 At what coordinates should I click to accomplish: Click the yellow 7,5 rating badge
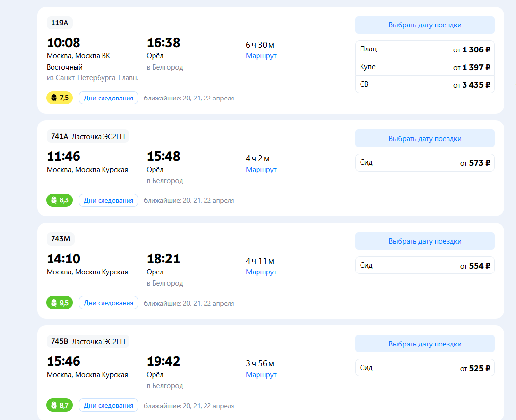(x=59, y=98)
